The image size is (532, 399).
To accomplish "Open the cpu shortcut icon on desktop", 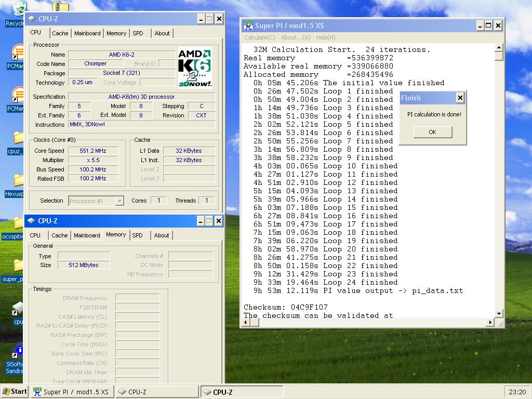I will pos(18,309).
